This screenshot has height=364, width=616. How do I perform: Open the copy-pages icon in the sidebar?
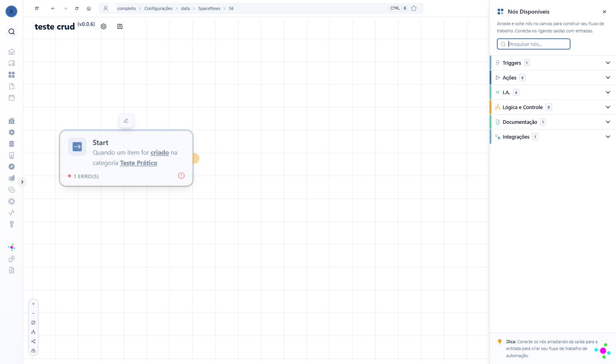12,259
